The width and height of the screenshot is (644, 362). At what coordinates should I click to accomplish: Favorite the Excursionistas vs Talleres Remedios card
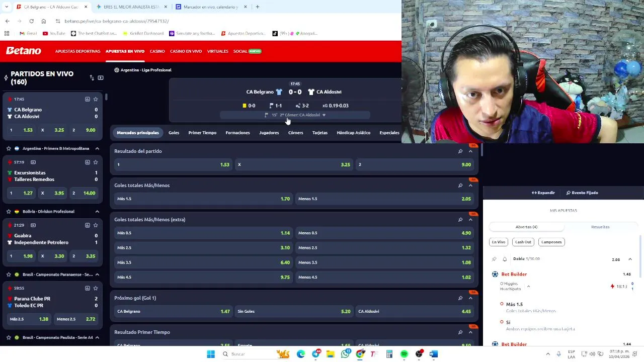click(x=96, y=162)
